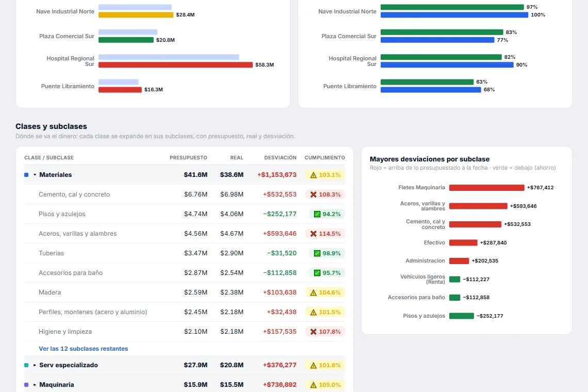The height and width of the screenshot is (392, 588).
Task: Click the red X icon beside 108.3%
Action: 313,194
